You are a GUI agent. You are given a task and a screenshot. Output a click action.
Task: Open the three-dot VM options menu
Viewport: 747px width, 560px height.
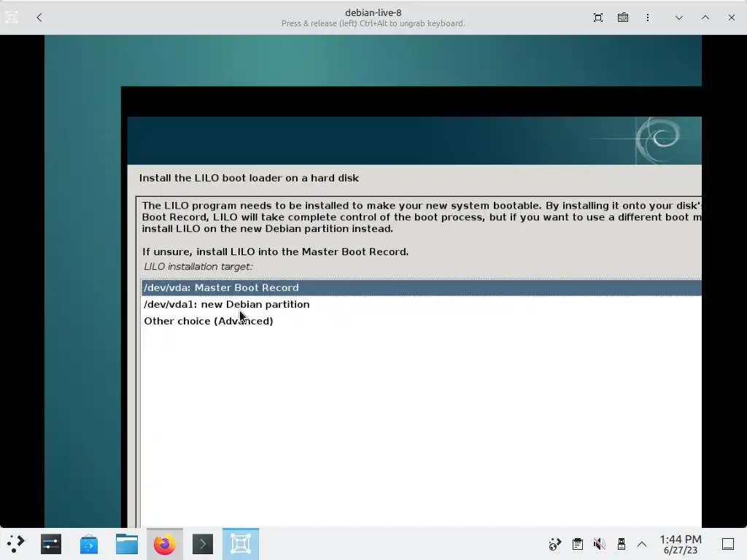648,17
